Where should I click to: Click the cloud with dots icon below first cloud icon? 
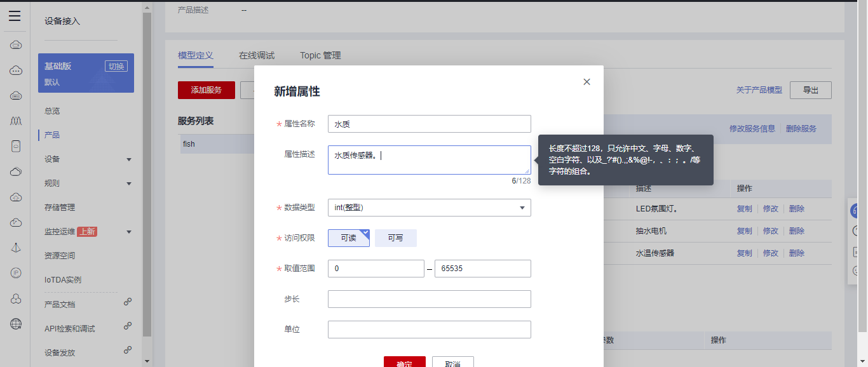[x=16, y=70]
